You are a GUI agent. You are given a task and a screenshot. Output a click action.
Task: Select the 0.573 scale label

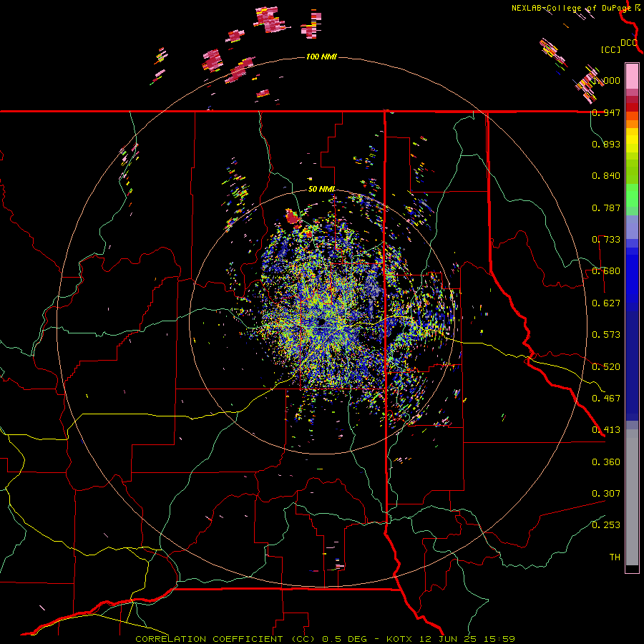606,335
